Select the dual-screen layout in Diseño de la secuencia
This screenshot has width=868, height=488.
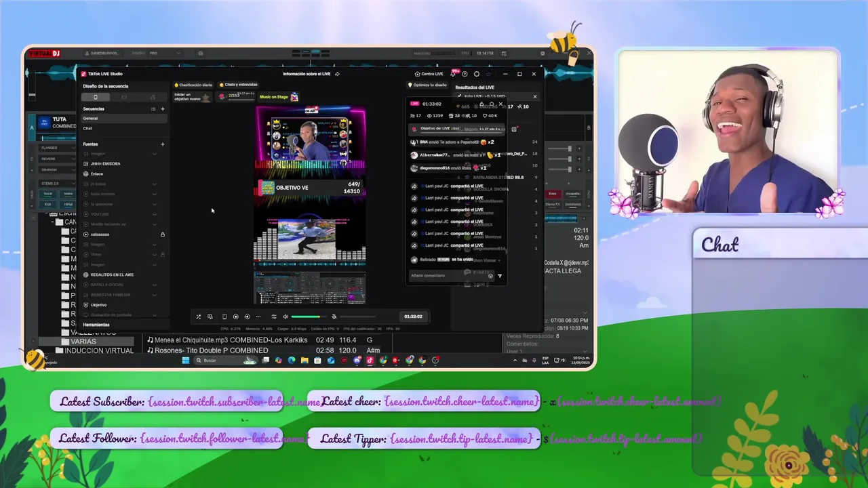pyautogui.click(x=152, y=97)
